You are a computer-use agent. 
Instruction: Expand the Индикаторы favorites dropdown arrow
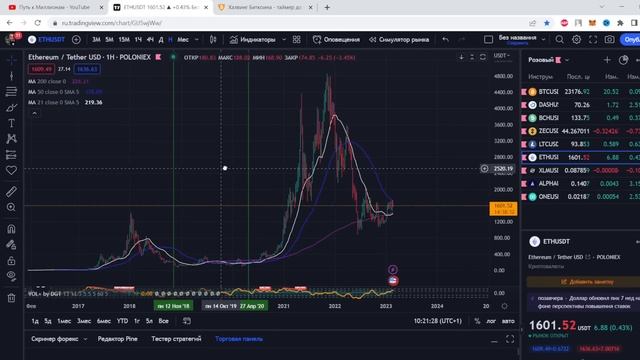coord(284,40)
